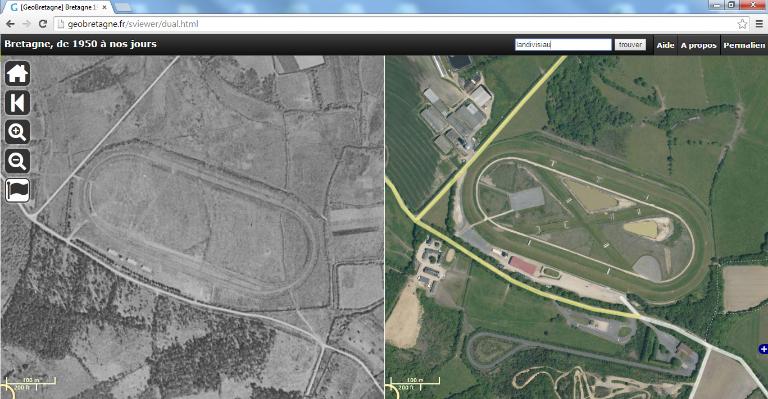Open the flag language icon
This screenshot has height=399, width=768.
click(17, 190)
